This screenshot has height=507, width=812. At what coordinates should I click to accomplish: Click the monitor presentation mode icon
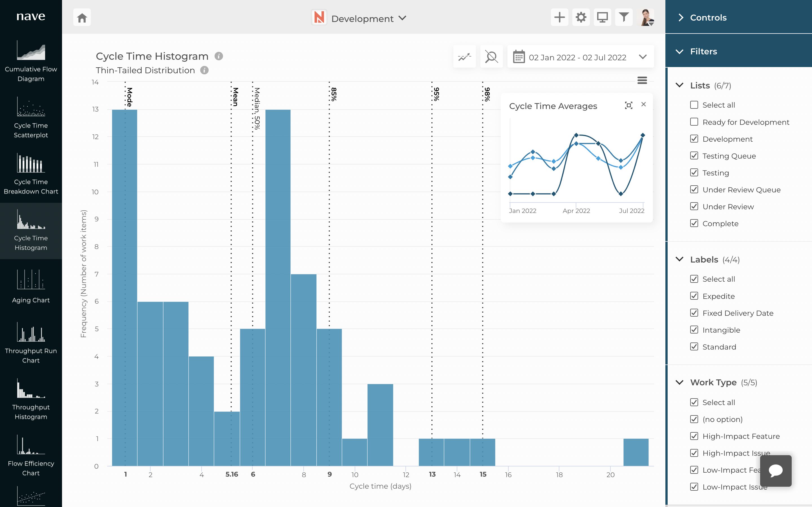[602, 17]
